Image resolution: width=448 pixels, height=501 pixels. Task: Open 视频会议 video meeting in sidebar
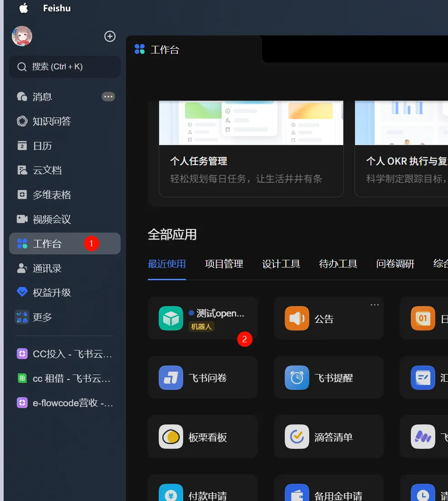65,219
